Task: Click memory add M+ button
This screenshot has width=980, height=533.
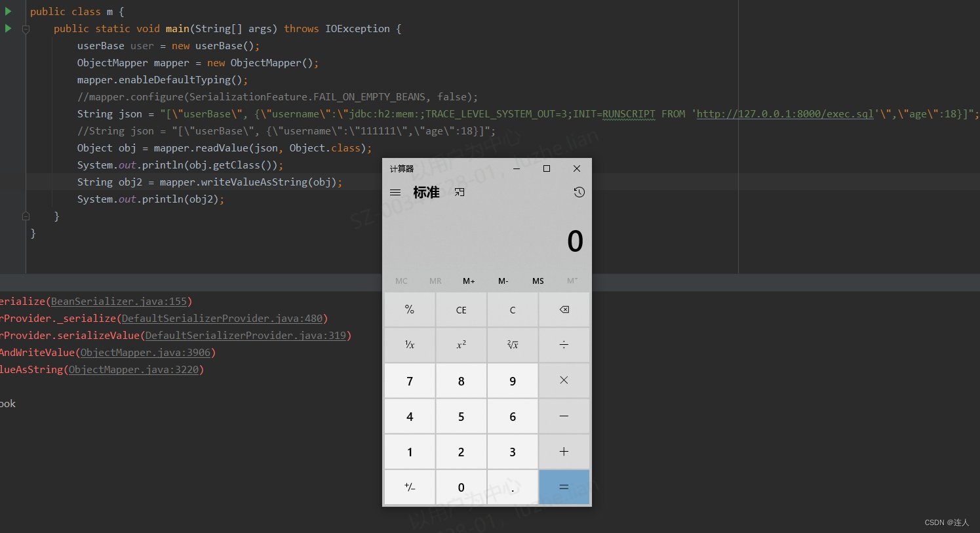Action: (469, 281)
